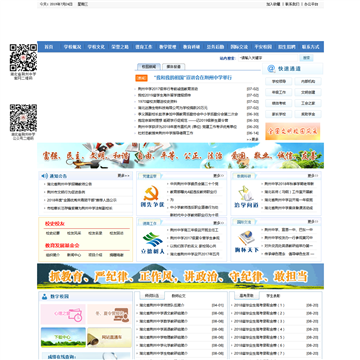Open 2018届学生高考录取金榜（4）

pyautogui.click(x=259, y=329)
